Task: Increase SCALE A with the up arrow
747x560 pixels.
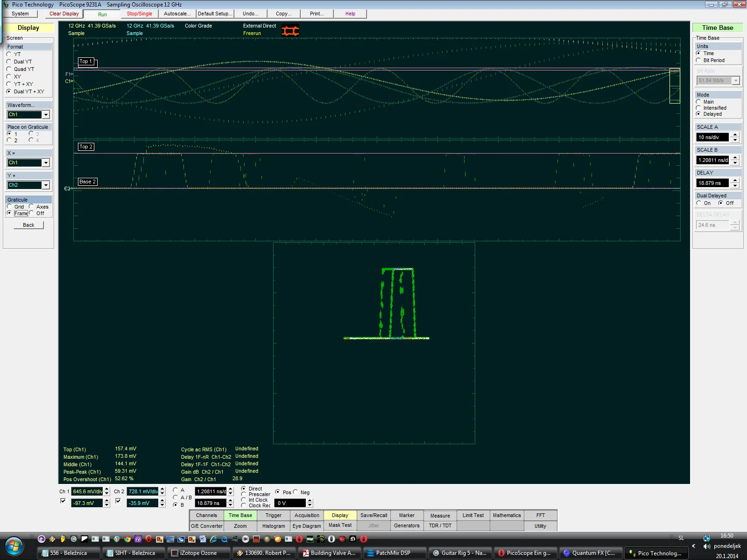Action: click(x=735, y=135)
